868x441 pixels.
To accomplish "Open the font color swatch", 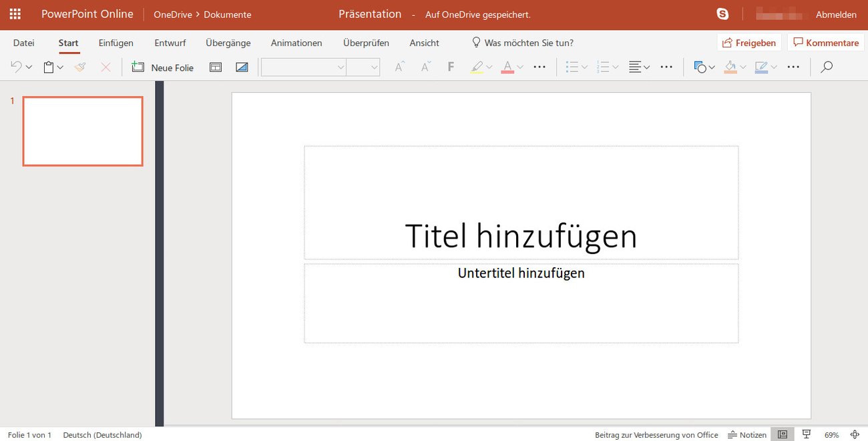I will point(507,67).
